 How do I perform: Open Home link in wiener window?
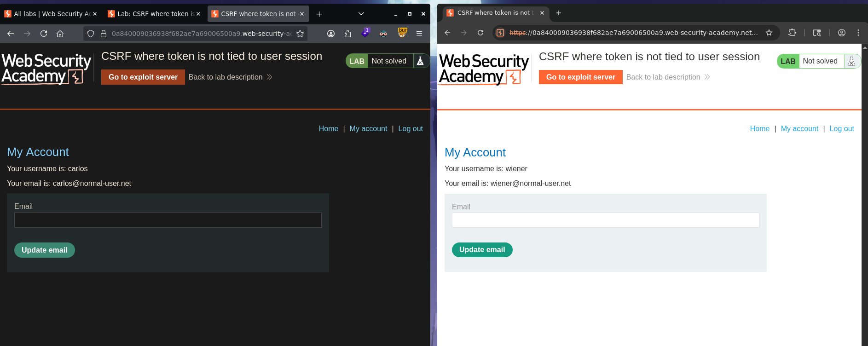click(x=760, y=129)
